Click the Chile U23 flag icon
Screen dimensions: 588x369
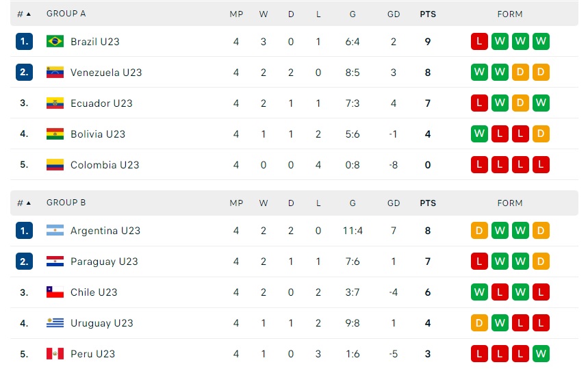coord(55,292)
